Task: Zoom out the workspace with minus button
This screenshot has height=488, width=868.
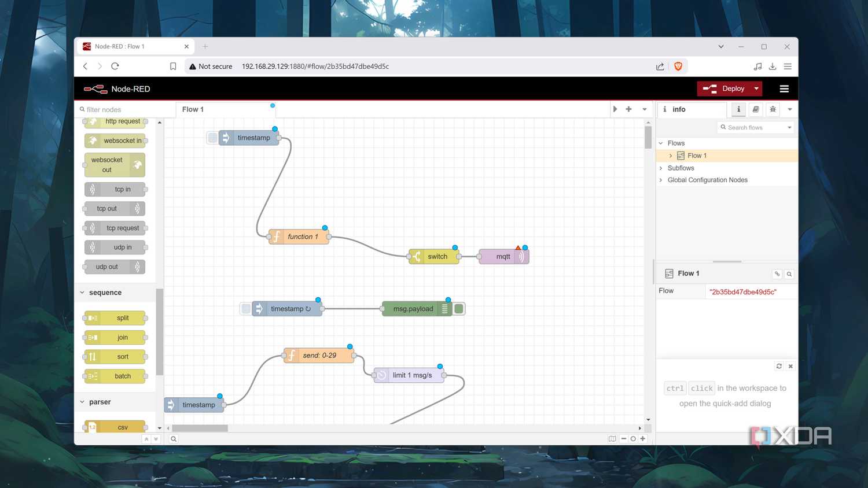Action: click(624, 439)
